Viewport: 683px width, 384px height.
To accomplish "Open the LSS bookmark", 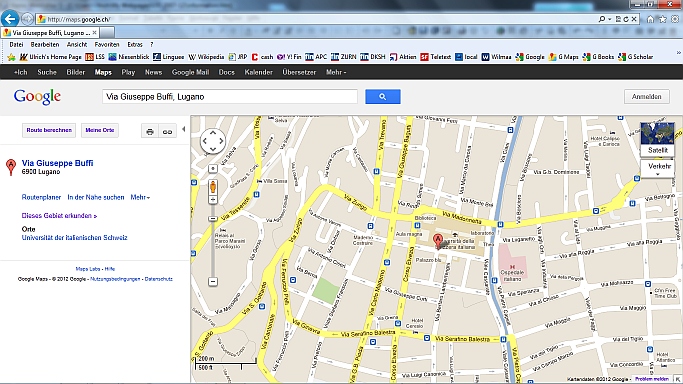I will coord(95,57).
